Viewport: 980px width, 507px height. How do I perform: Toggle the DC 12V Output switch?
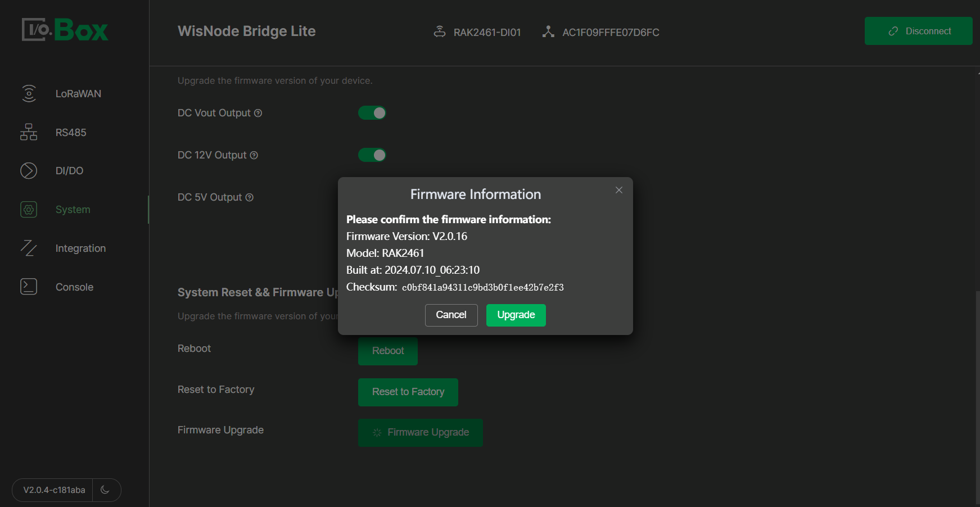coord(372,155)
